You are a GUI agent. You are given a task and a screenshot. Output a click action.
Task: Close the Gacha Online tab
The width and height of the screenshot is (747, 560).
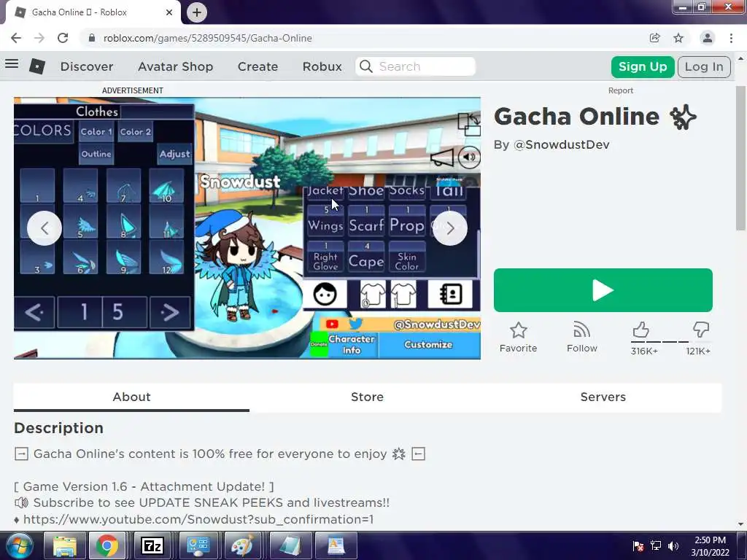pyautogui.click(x=169, y=12)
